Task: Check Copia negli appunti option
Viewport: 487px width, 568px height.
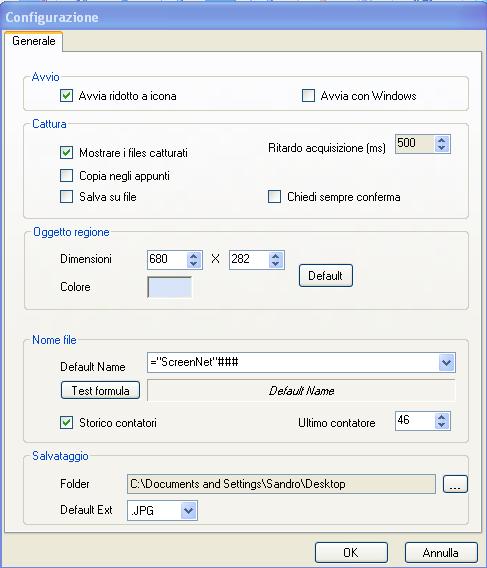Action: click(66, 176)
